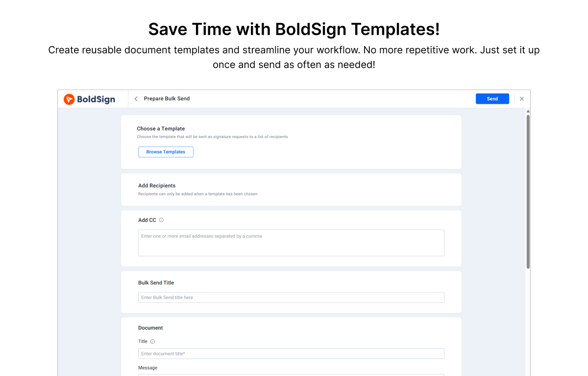This screenshot has height=376, width=588.
Task: Click the scrollbar track below the thumb
Action: click(528, 318)
